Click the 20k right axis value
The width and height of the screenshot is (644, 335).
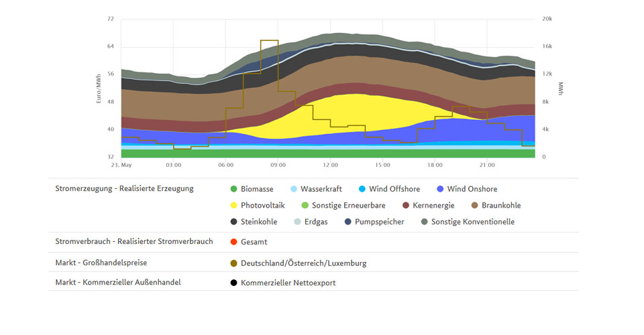pos(547,19)
